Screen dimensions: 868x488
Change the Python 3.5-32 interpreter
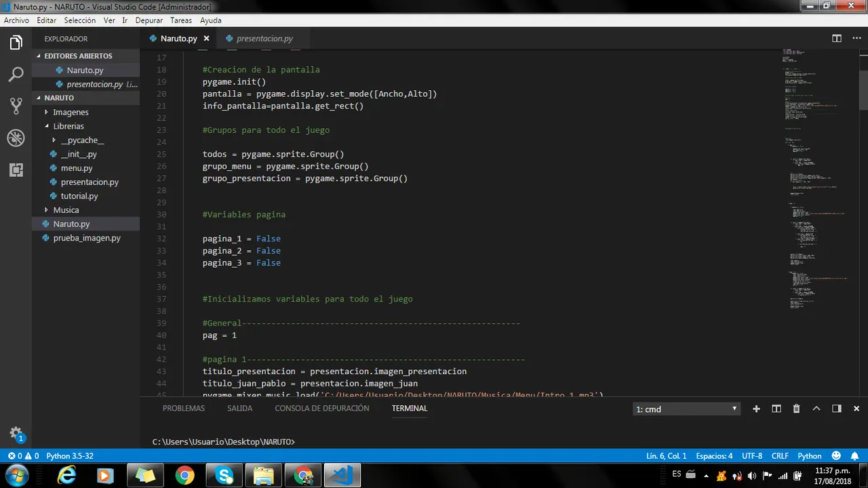click(x=70, y=456)
